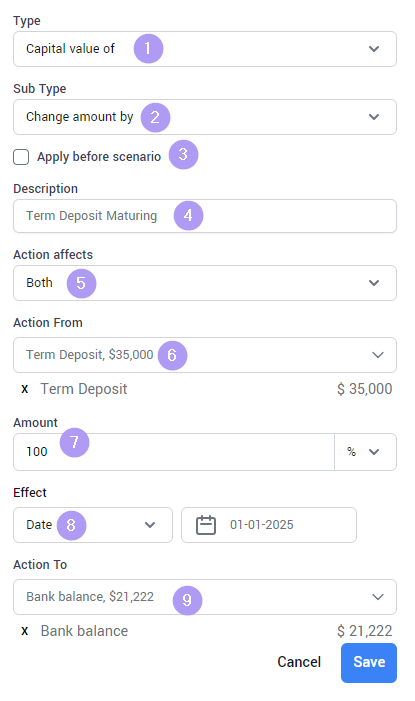Click the Amount field containing 100

[x=174, y=452]
